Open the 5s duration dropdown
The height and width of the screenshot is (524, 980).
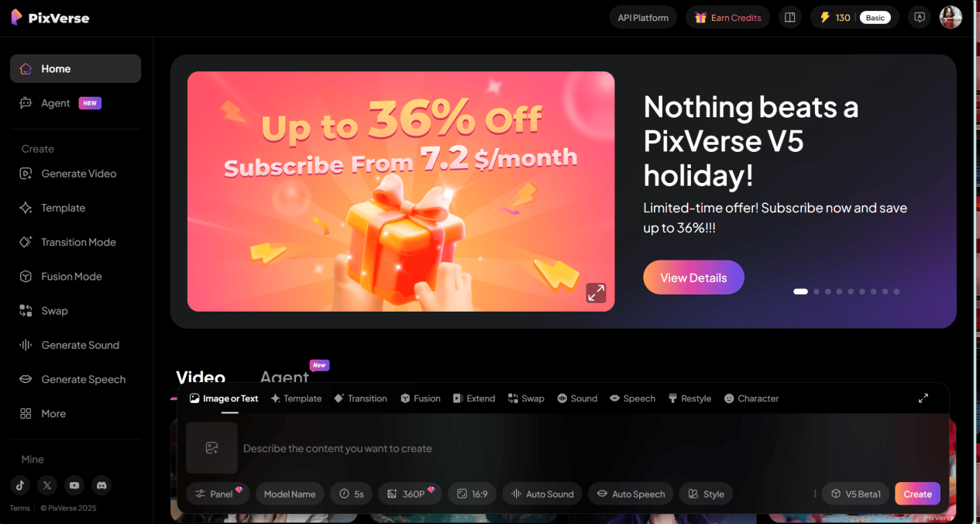coord(352,494)
